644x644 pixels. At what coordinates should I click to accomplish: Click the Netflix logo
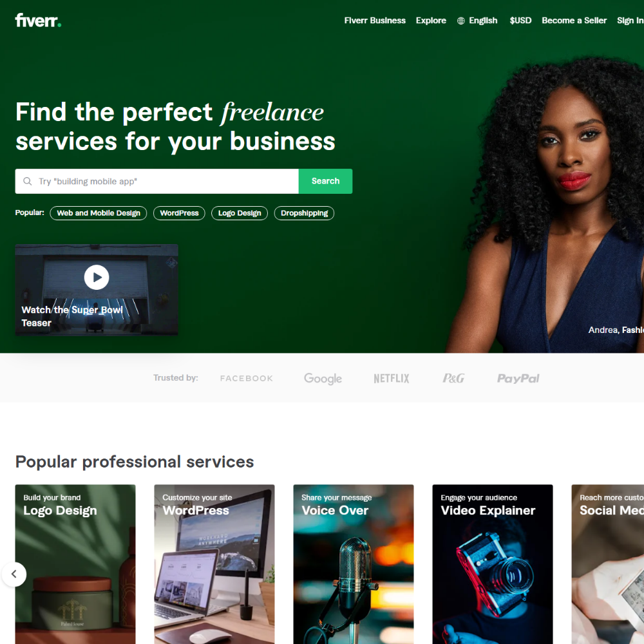point(392,378)
